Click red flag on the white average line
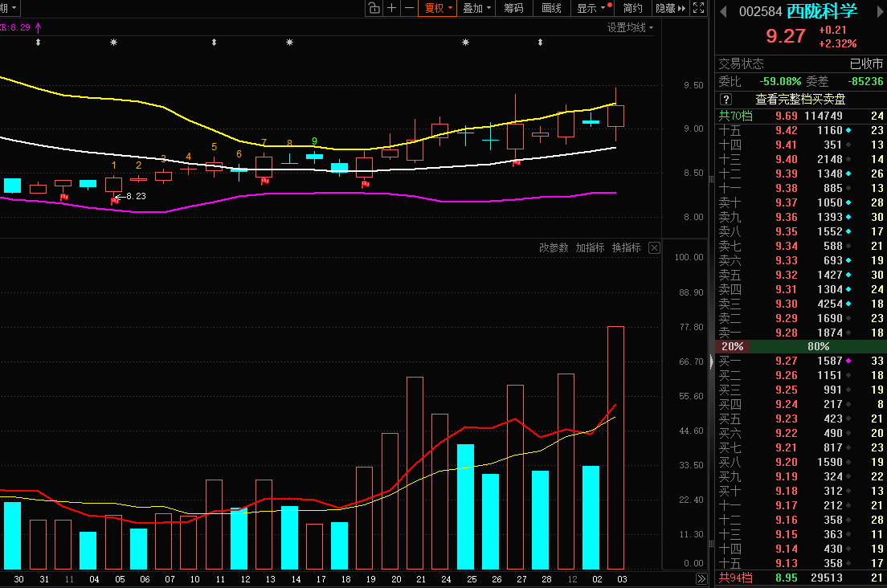The image size is (887, 588). (516, 163)
